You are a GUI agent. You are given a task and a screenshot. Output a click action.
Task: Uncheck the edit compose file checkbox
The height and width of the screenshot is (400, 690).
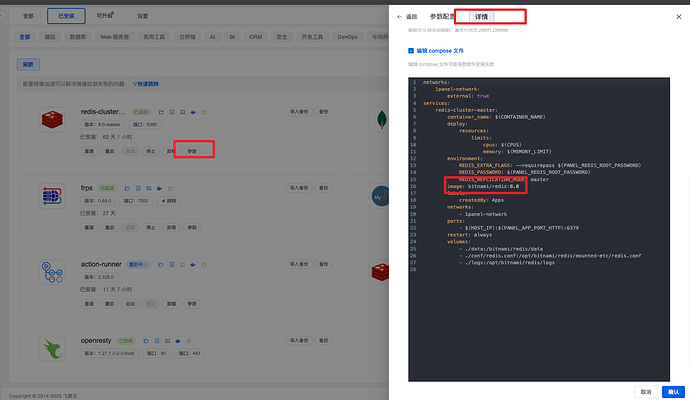point(410,50)
